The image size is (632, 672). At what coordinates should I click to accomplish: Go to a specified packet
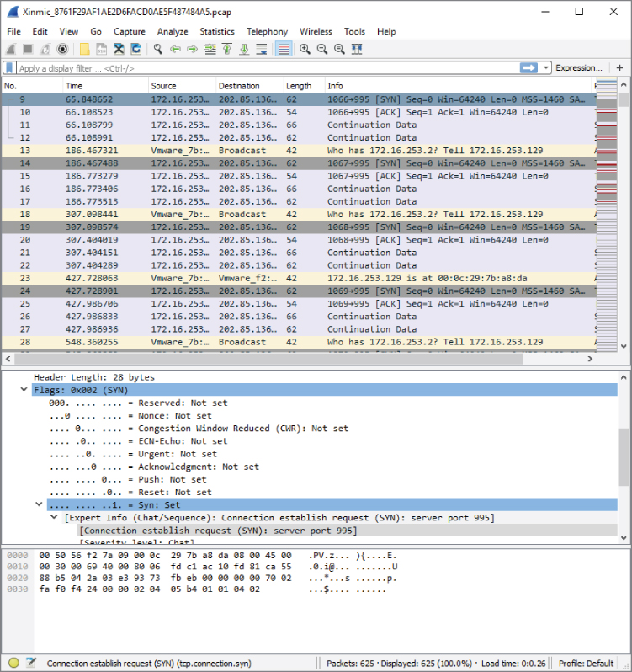pyautogui.click(x=210, y=50)
